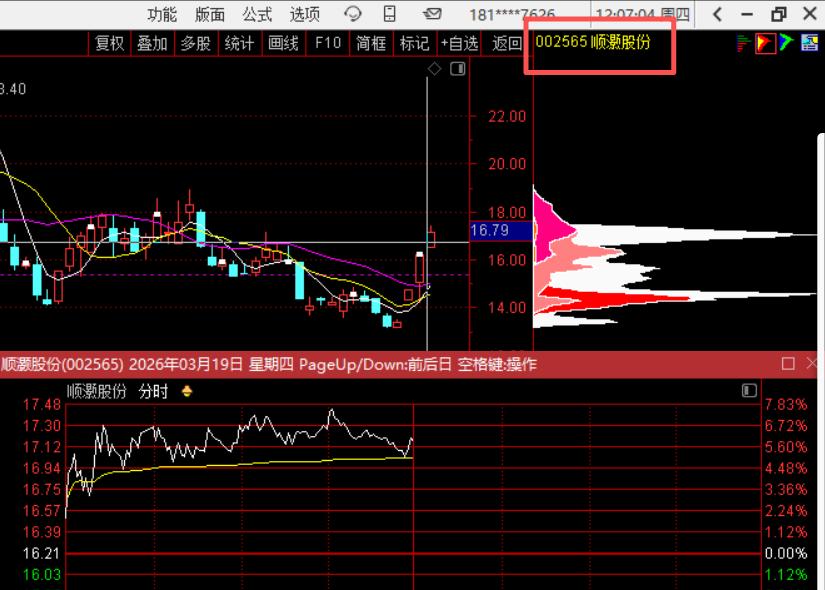
Task: Click the 14.00 price axis label
Action: [x=507, y=307]
